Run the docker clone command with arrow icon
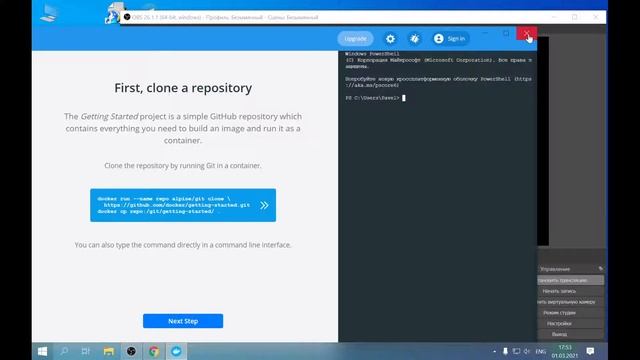640x360 pixels. pos(264,205)
